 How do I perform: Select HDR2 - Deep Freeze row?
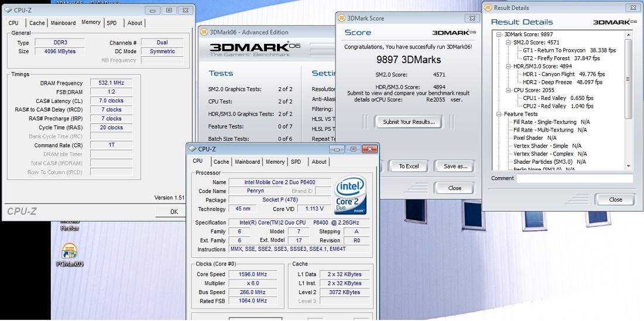563,82
